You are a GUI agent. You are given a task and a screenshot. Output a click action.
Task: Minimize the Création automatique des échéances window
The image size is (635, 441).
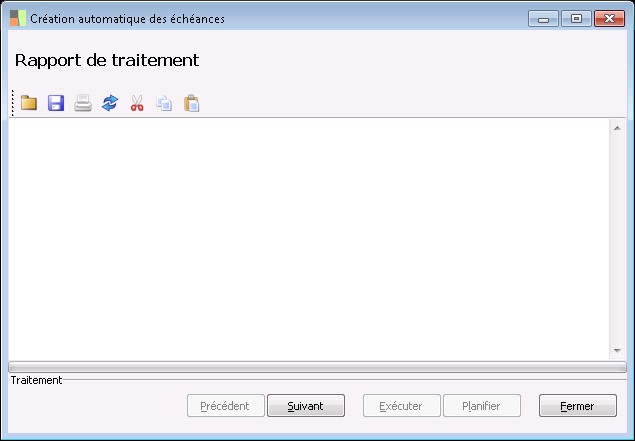(543, 19)
